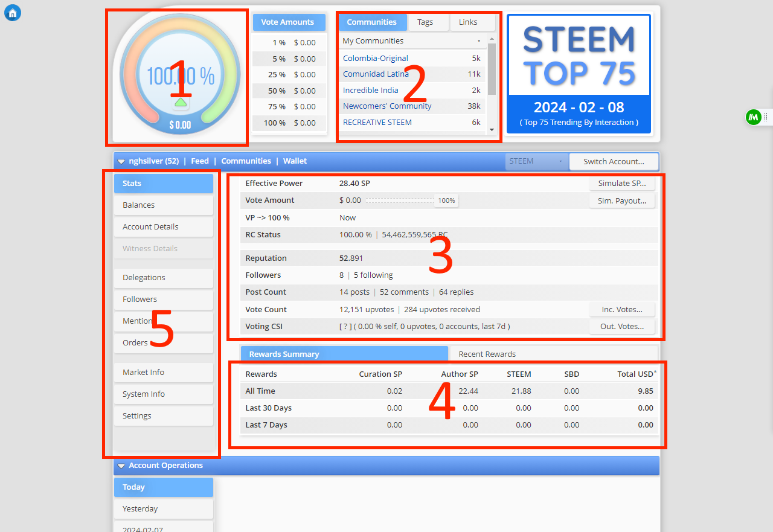773x532 pixels.
Task: Select the 25 % vote amount row
Action: pyautogui.click(x=290, y=75)
